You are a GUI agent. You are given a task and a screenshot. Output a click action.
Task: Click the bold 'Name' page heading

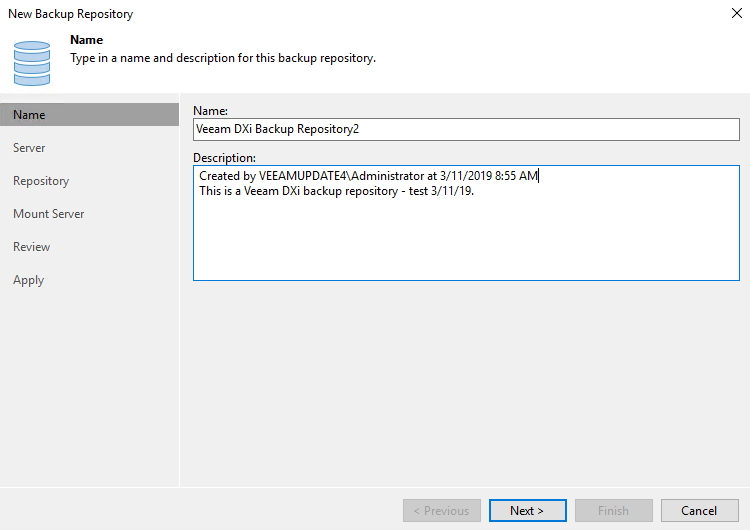pyautogui.click(x=87, y=40)
